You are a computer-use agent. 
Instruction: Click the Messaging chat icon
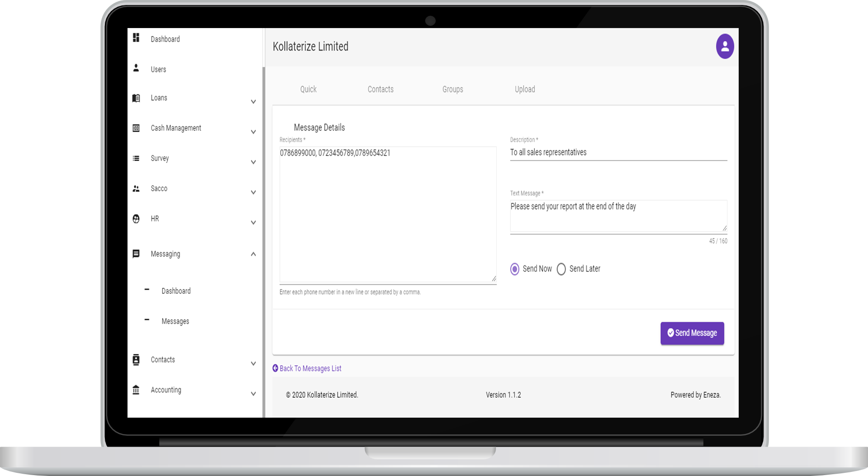[136, 254]
